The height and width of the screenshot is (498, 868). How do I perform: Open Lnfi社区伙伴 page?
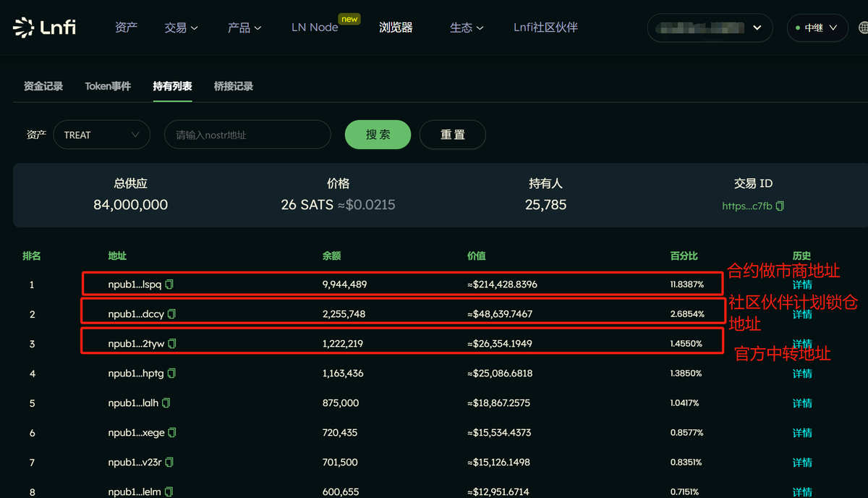[x=545, y=28]
